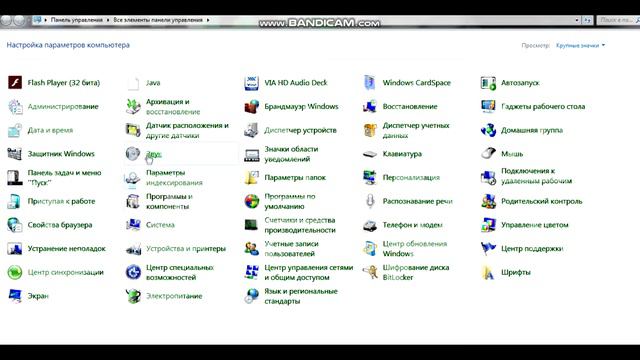Open the Диспетчер учетных данных link

416,130
